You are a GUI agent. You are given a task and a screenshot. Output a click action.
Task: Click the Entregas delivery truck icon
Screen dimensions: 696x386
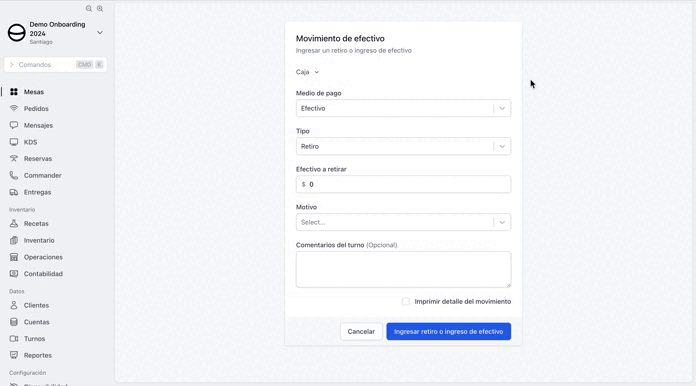point(14,192)
